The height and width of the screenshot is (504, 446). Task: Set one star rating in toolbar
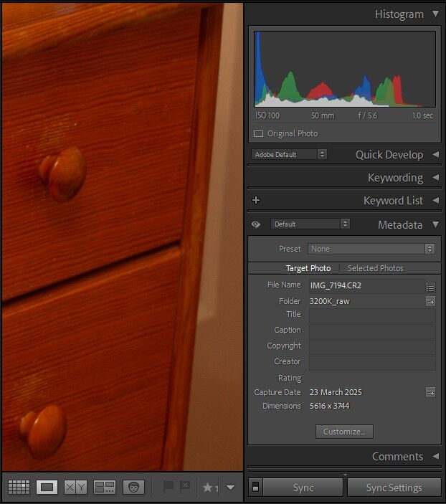[207, 488]
